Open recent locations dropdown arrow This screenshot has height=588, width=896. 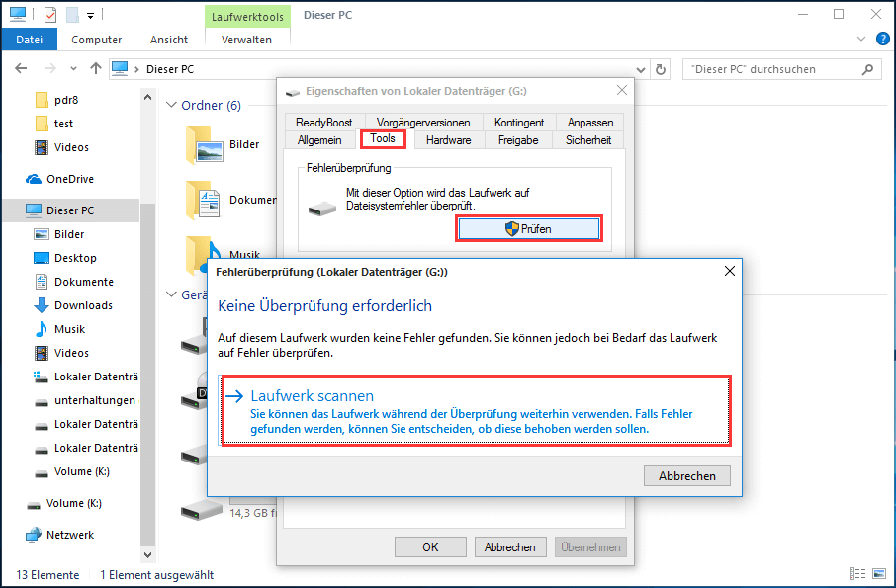pos(73,69)
